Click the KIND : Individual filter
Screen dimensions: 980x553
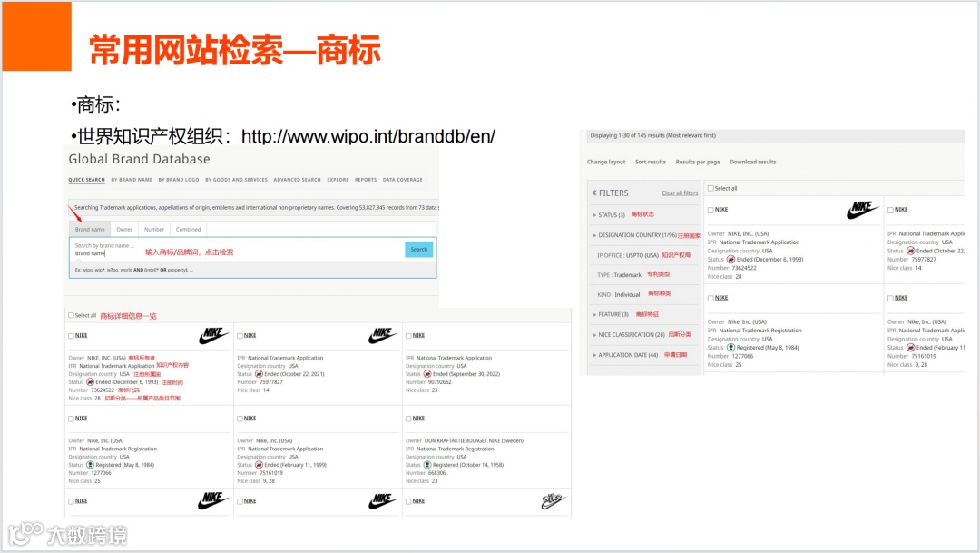tap(619, 294)
